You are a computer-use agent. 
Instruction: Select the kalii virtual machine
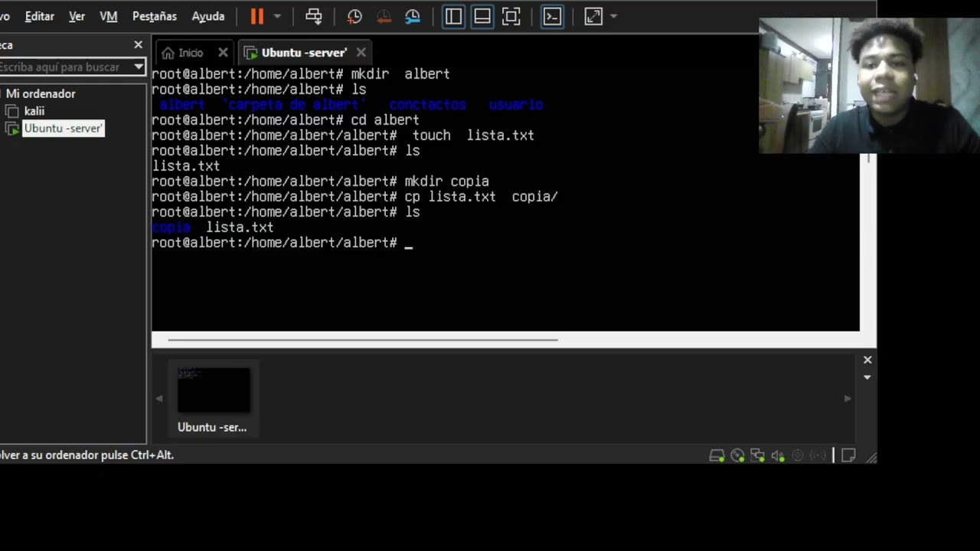pyautogui.click(x=34, y=111)
